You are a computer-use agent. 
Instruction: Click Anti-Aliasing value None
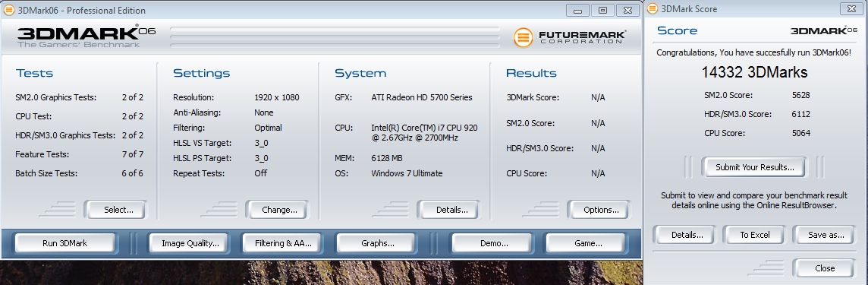click(263, 112)
